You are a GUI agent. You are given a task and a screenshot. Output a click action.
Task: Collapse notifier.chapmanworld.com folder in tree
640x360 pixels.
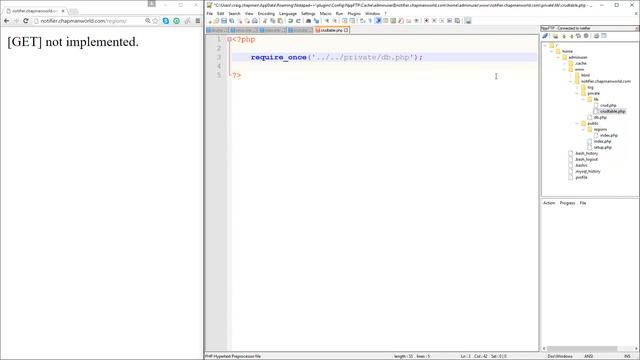click(571, 81)
